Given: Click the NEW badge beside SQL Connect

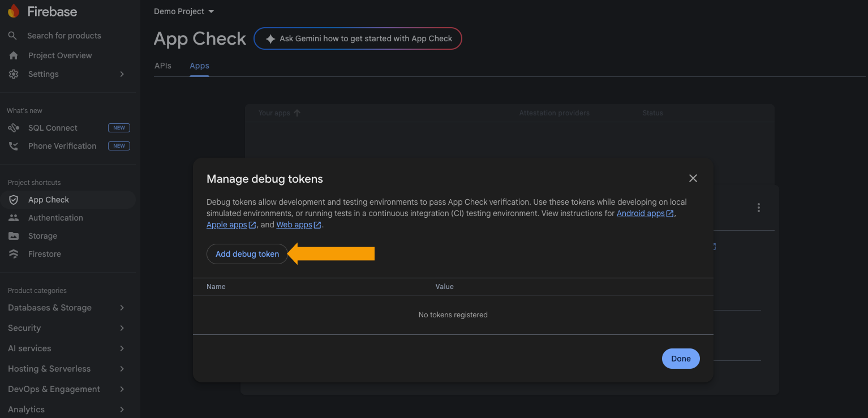Looking at the screenshot, I should point(119,128).
